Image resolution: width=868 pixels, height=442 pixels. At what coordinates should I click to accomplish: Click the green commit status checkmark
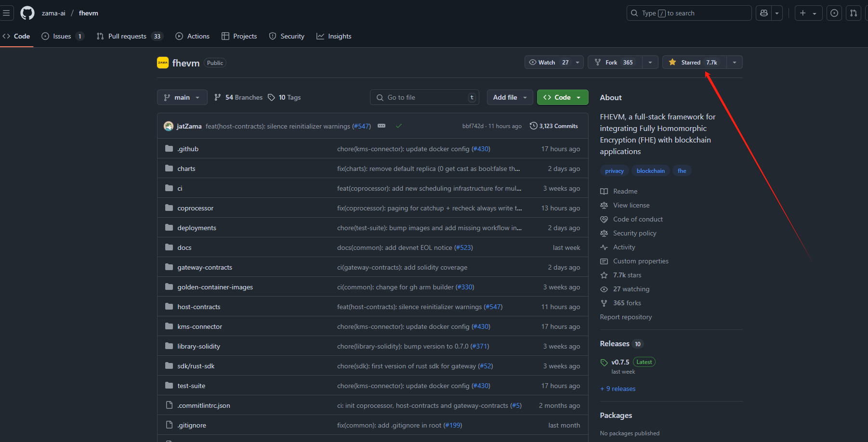pos(399,126)
